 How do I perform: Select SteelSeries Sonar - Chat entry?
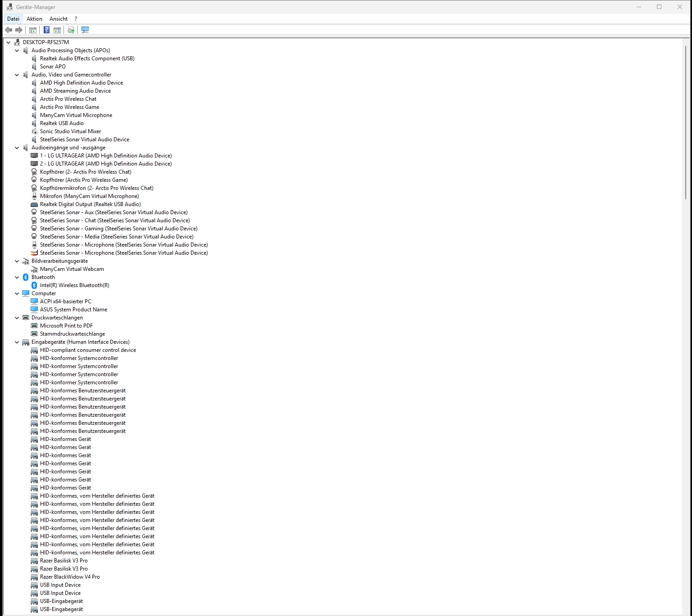pyautogui.click(x=115, y=220)
